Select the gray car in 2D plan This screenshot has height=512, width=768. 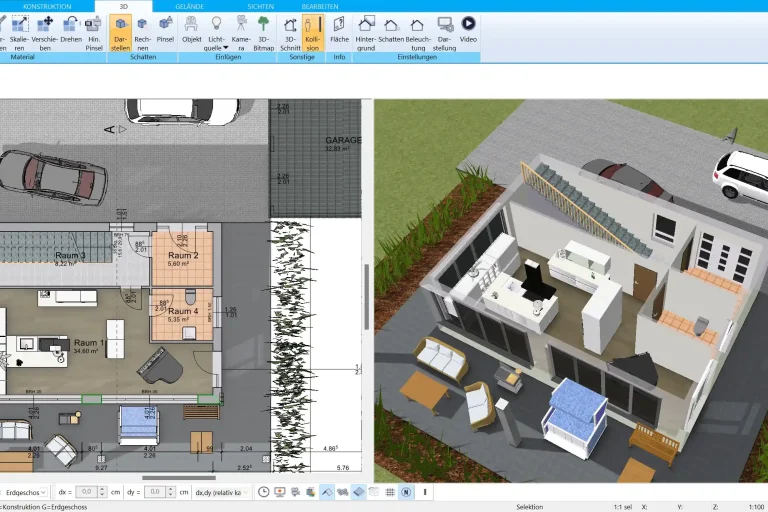click(53, 178)
